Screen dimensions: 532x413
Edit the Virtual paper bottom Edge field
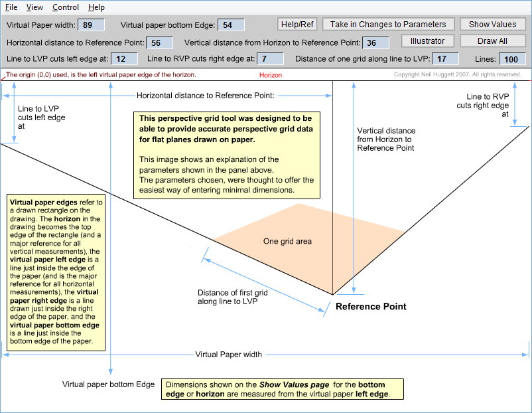click(x=231, y=25)
